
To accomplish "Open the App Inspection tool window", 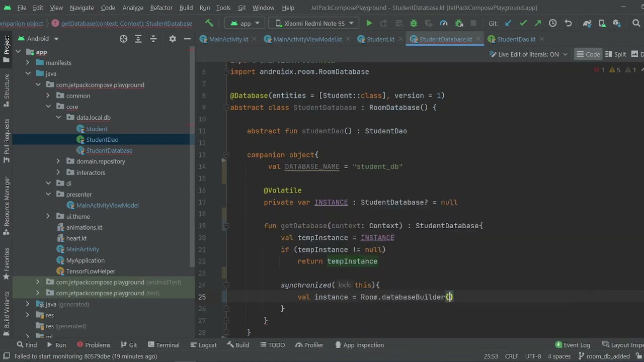I will [x=359, y=345].
